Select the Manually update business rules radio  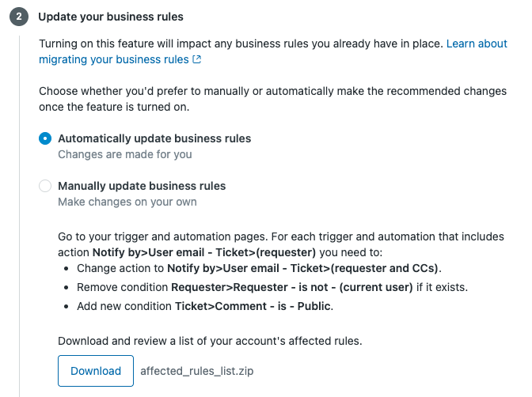coord(45,187)
